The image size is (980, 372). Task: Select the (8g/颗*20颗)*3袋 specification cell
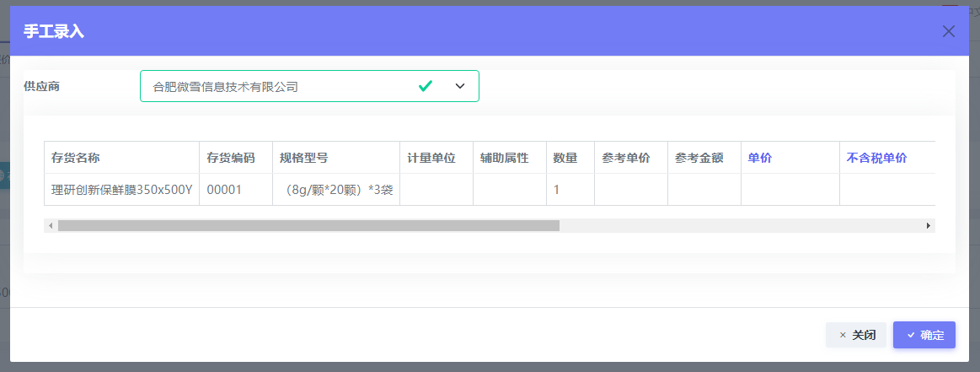336,190
